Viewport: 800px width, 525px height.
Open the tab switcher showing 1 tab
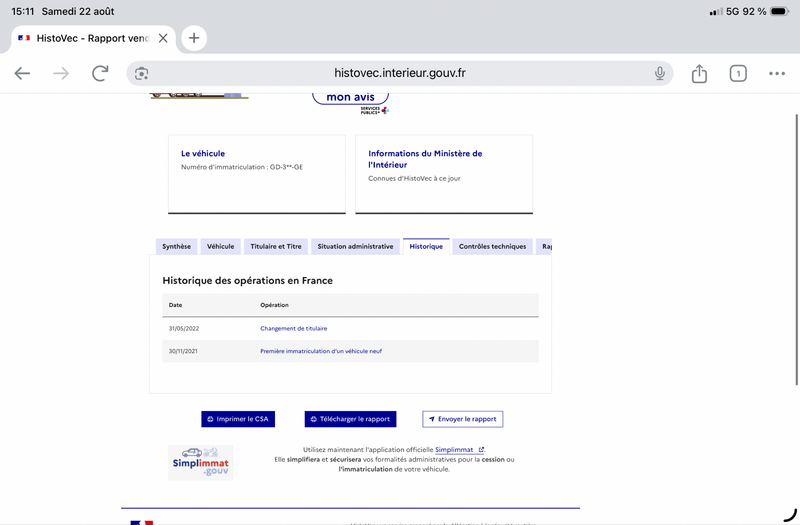tap(738, 73)
